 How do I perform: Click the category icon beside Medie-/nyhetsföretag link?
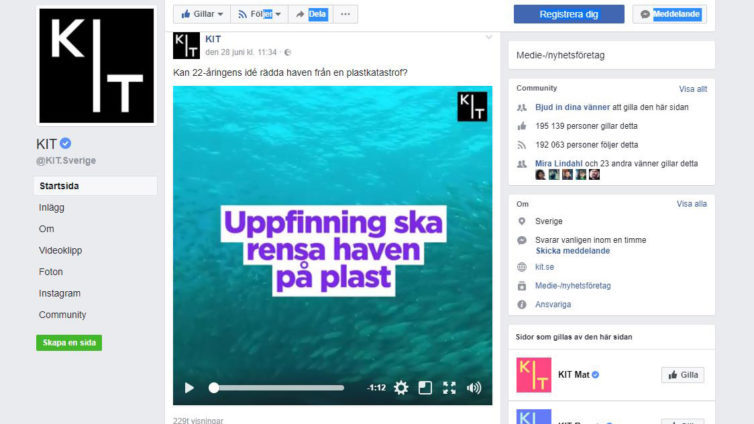coord(522,286)
